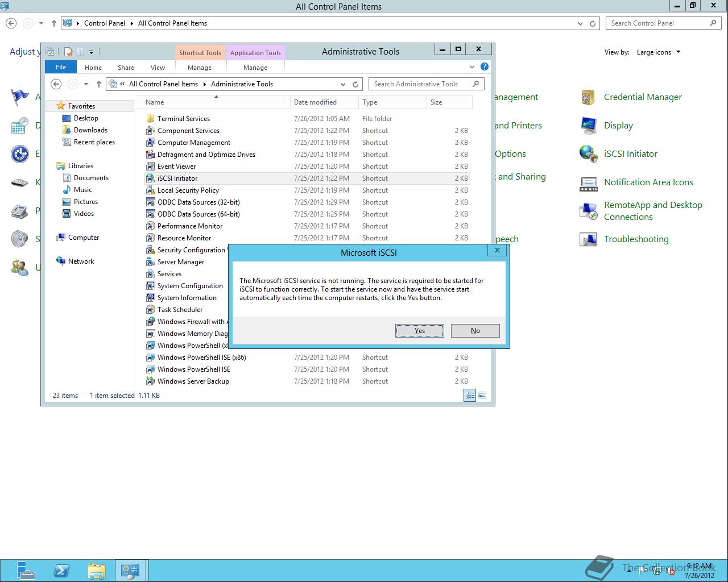This screenshot has height=582, width=728.
Task: Expand the ribbon in Administrative Tools
Action: pyautogui.click(x=472, y=67)
